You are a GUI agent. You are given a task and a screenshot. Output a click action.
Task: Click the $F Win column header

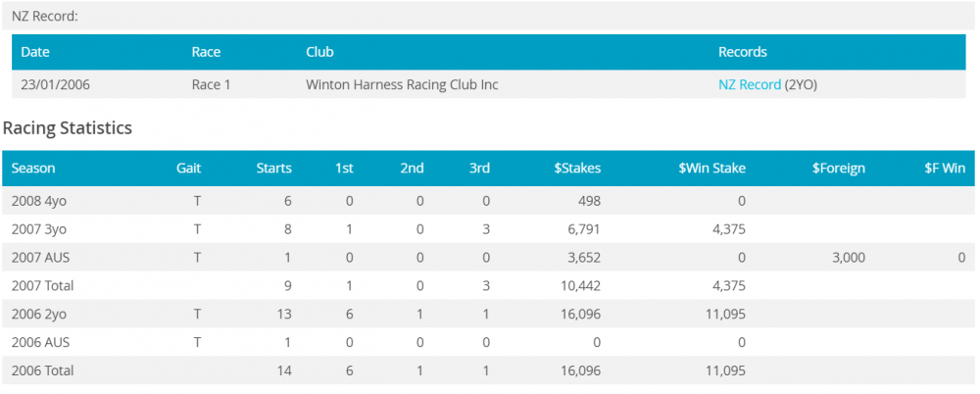click(944, 168)
